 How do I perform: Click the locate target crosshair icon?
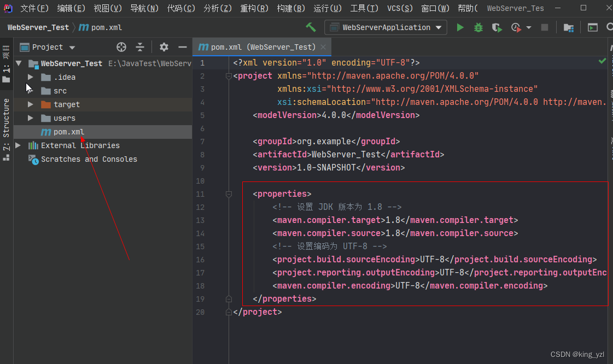coord(121,47)
